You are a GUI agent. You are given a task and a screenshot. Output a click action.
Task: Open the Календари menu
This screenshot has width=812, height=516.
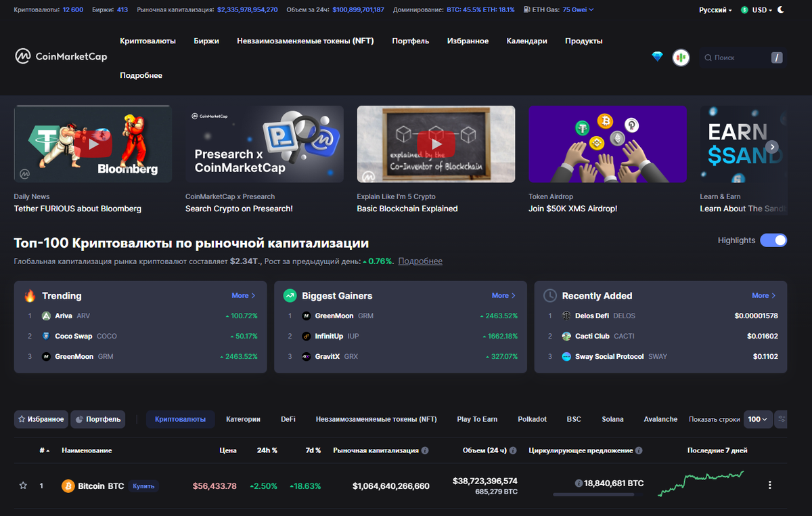coord(527,41)
